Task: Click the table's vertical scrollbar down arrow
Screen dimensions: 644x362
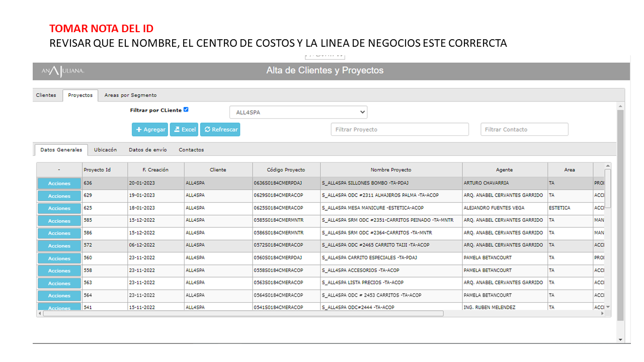Action: 608,307
